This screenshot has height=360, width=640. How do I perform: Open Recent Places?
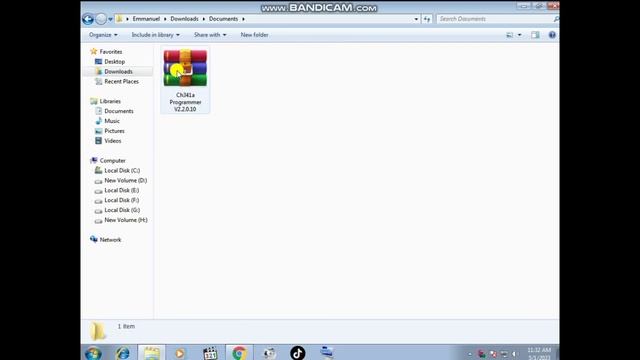tap(121, 82)
